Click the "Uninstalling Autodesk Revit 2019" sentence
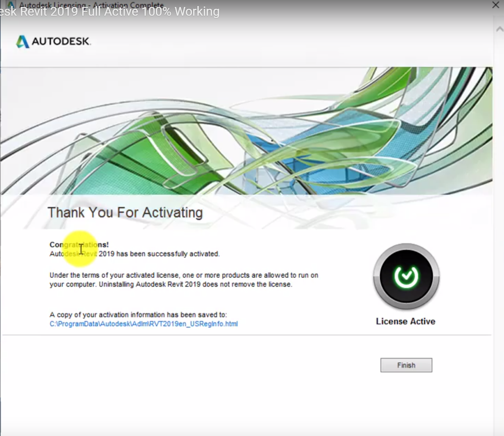The image size is (504, 436). click(x=195, y=284)
